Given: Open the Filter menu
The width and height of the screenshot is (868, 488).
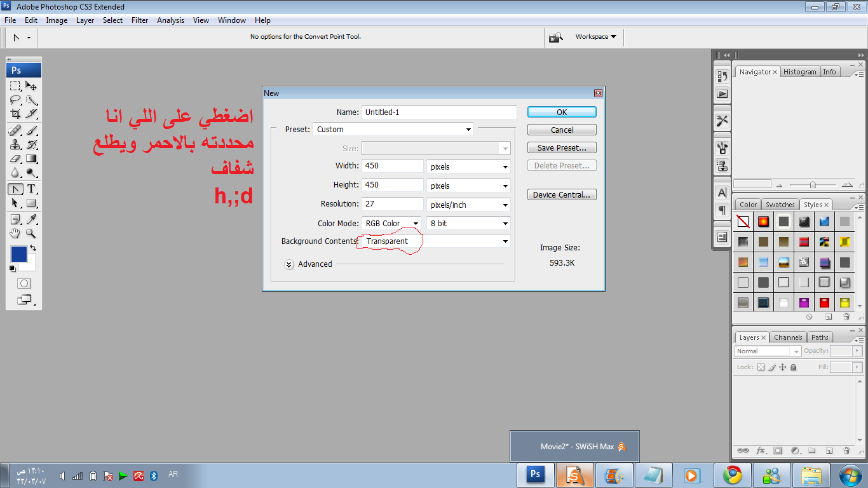Looking at the screenshot, I should (x=140, y=20).
